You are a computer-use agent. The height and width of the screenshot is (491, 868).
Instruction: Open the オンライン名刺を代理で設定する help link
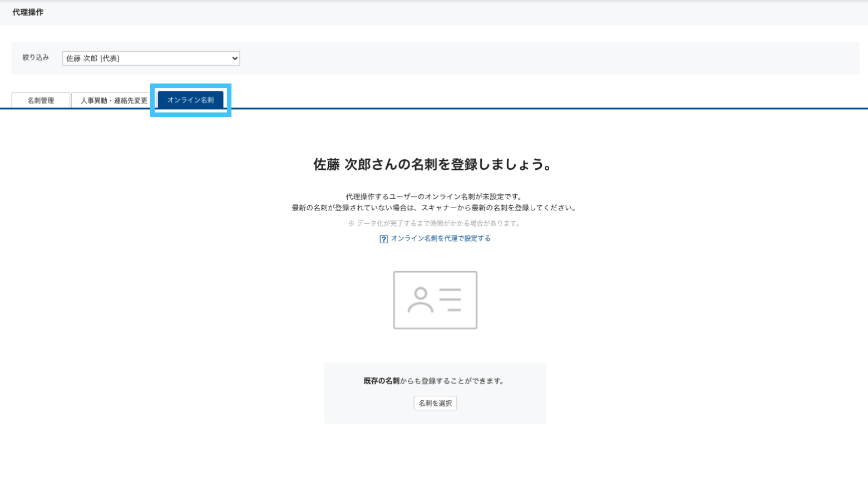pyautogui.click(x=441, y=238)
